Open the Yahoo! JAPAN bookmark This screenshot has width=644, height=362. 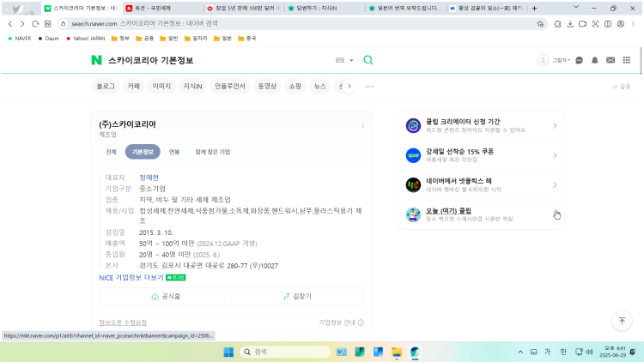point(86,38)
